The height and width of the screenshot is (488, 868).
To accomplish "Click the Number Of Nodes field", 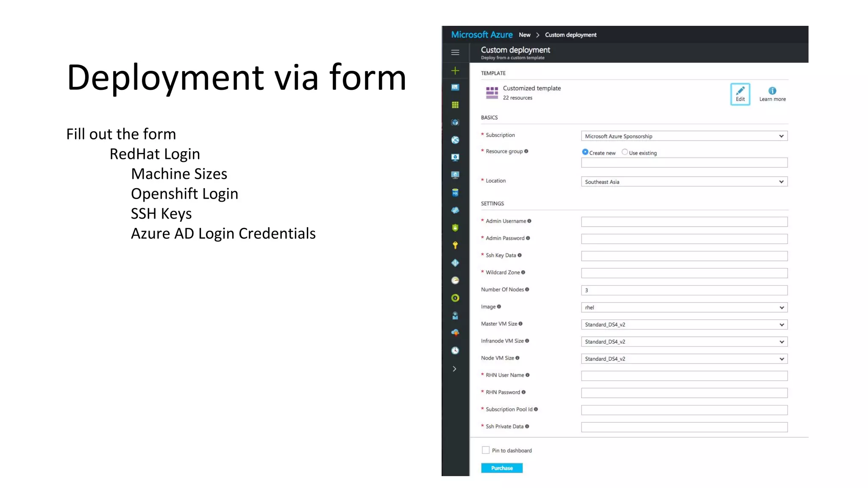I will pyautogui.click(x=684, y=290).
